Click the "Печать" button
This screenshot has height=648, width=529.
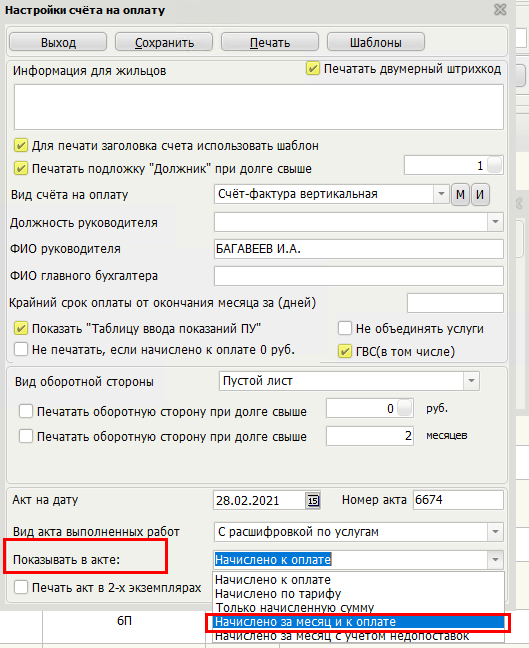pos(270,43)
